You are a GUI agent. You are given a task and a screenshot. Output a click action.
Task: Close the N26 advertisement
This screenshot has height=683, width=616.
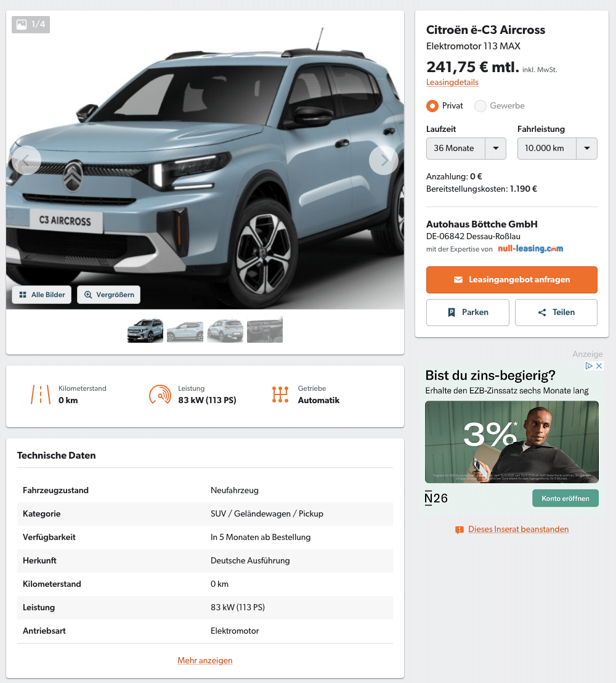(599, 366)
